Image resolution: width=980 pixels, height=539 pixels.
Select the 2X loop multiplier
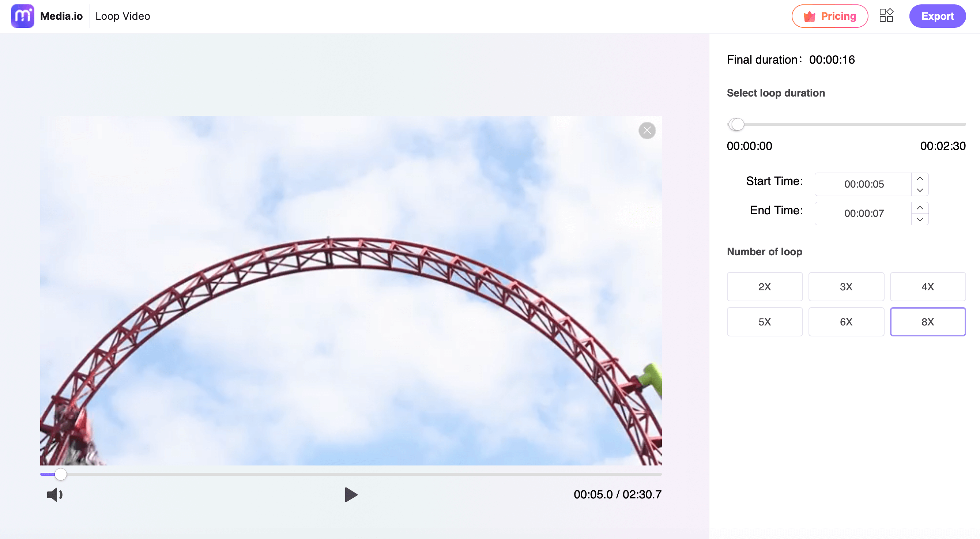click(x=764, y=286)
